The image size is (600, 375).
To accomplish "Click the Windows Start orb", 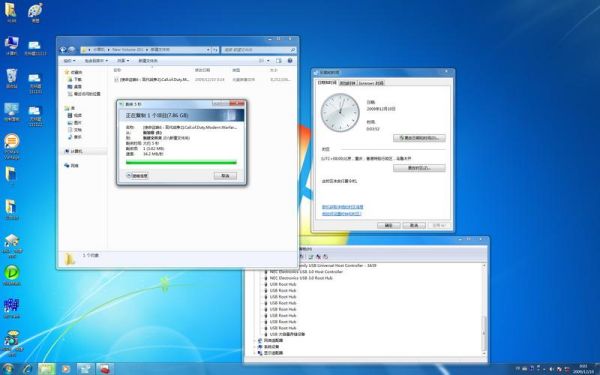I will point(8,369).
